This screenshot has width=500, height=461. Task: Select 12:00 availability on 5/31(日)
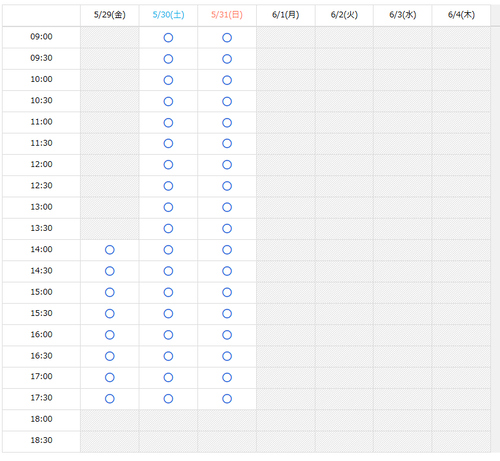point(227,165)
